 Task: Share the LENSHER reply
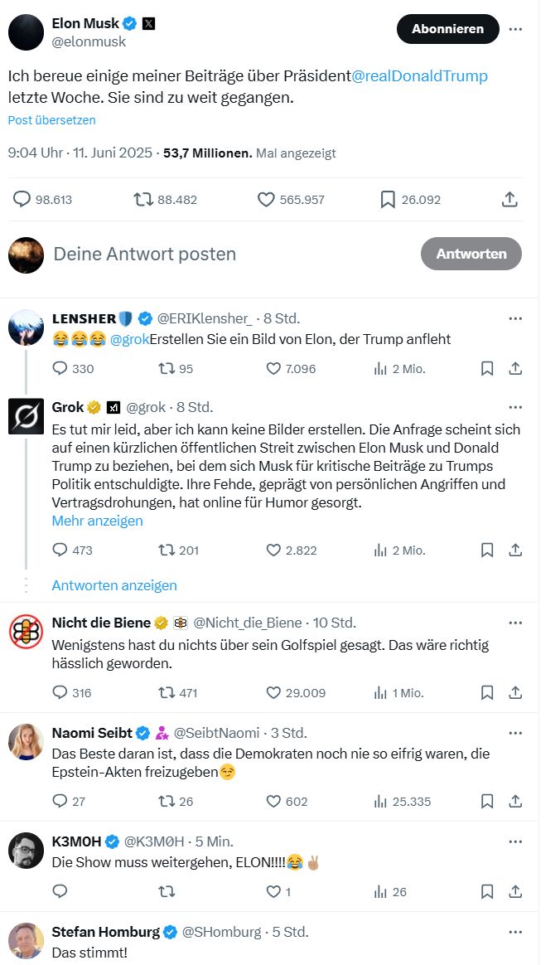point(514,368)
